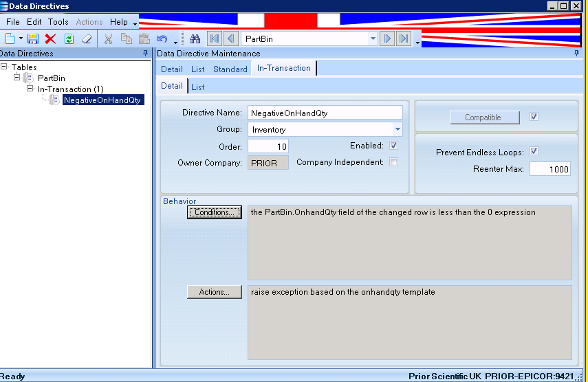This screenshot has height=382, width=588.
Task: Open the Help menu
Action: tap(119, 22)
